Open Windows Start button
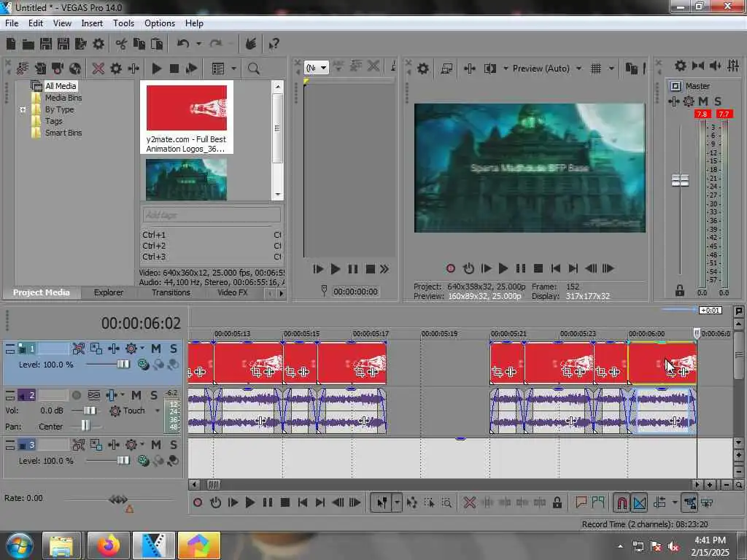Viewport: 747px width, 560px height. pos(18,546)
